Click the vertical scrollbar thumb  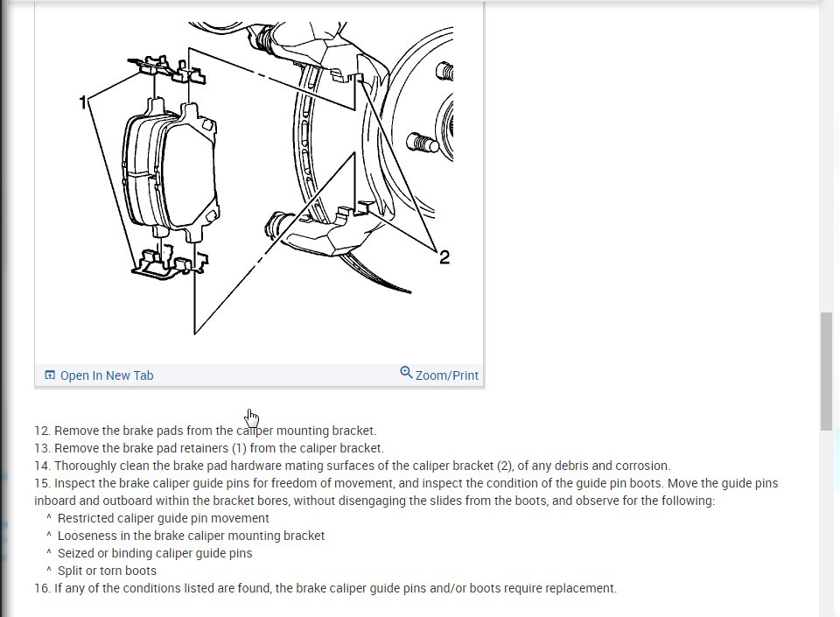825,371
